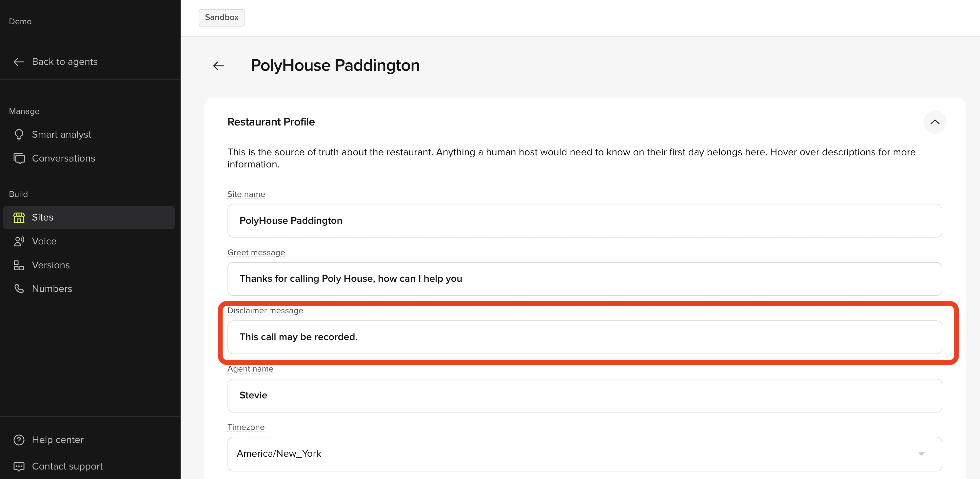Focus the Disclaimer message input
This screenshot has height=479, width=980.
coord(584,337)
